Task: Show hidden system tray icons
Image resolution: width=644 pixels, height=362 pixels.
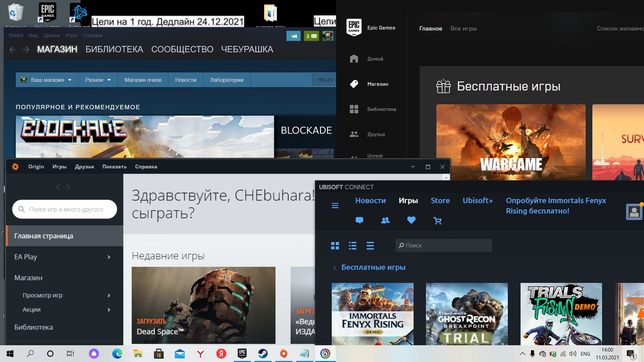Action: [523, 354]
